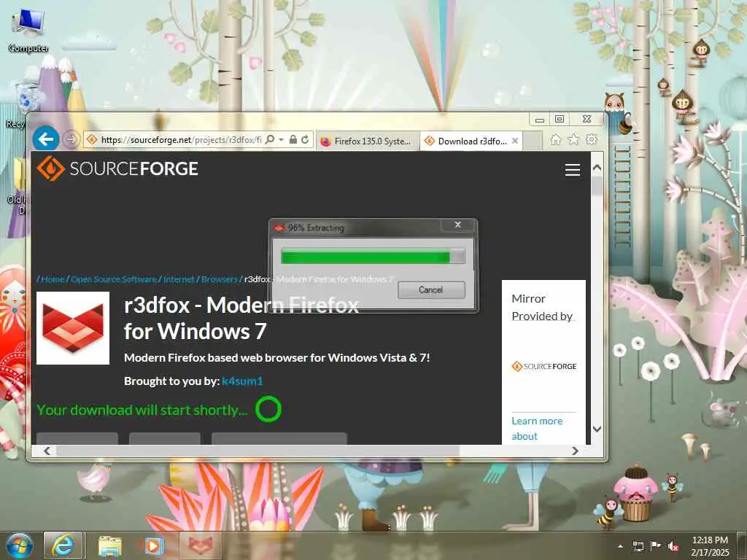This screenshot has height=560, width=747.
Task: Open the Windows Start button
Action: [20, 545]
